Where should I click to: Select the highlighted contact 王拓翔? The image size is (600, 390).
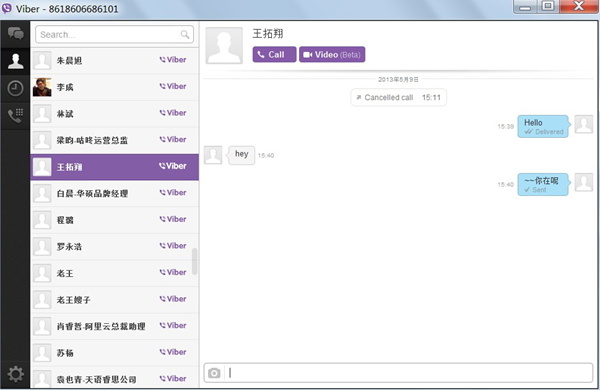(x=114, y=167)
